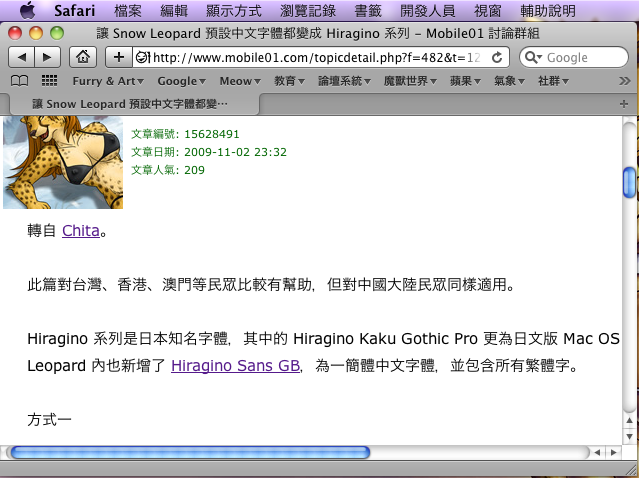Screen dimensions: 639x478
Task: Expand the Furry & Art bookmarks folder
Action: click(x=108, y=81)
